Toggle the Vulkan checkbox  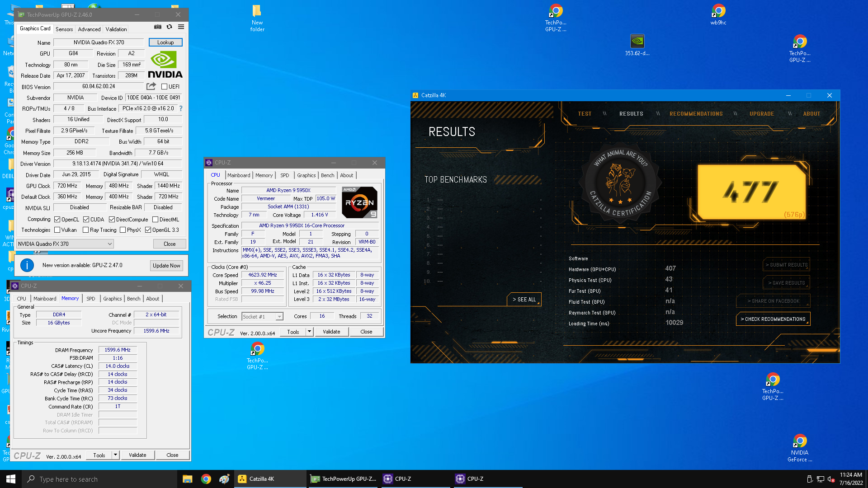click(x=57, y=230)
